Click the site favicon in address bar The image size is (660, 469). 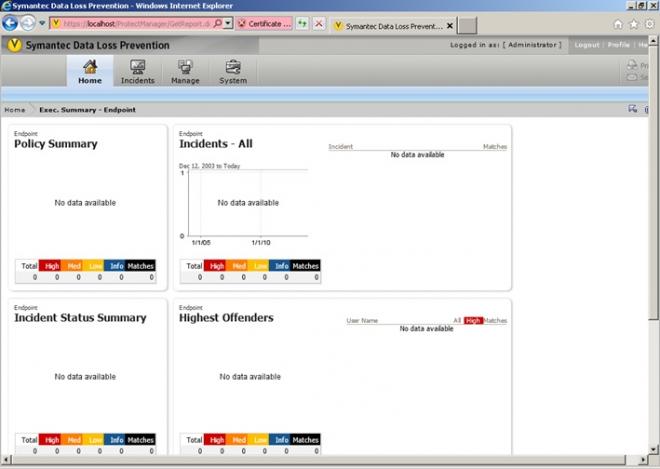[56, 24]
